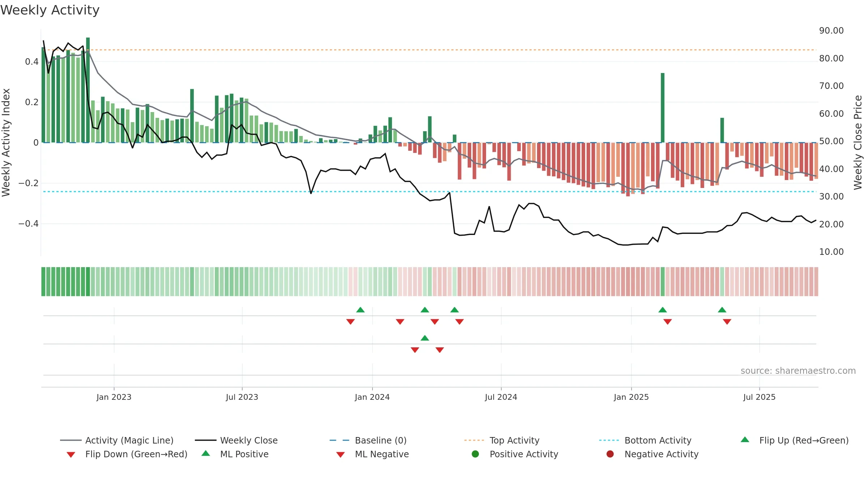Click the 80.00 price tick label

click(x=831, y=58)
